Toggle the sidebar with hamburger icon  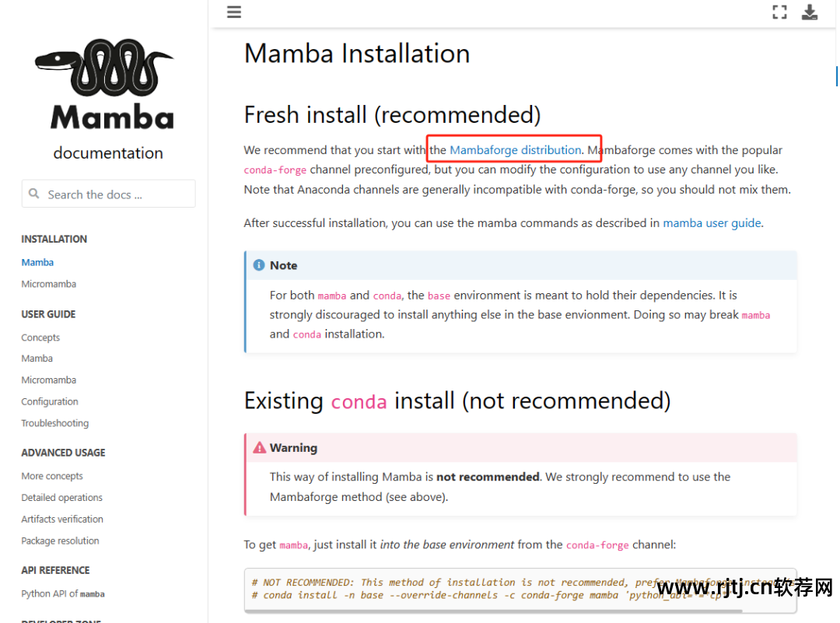[234, 12]
